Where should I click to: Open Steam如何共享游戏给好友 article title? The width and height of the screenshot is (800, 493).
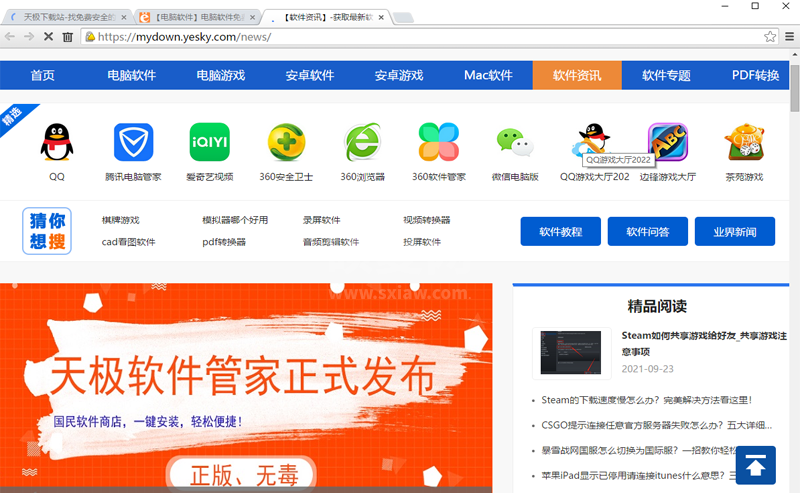pos(704,343)
